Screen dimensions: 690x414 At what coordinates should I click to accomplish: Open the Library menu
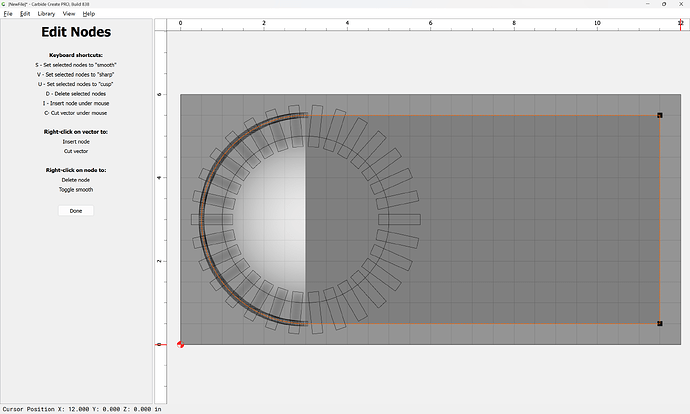tap(46, 14)
